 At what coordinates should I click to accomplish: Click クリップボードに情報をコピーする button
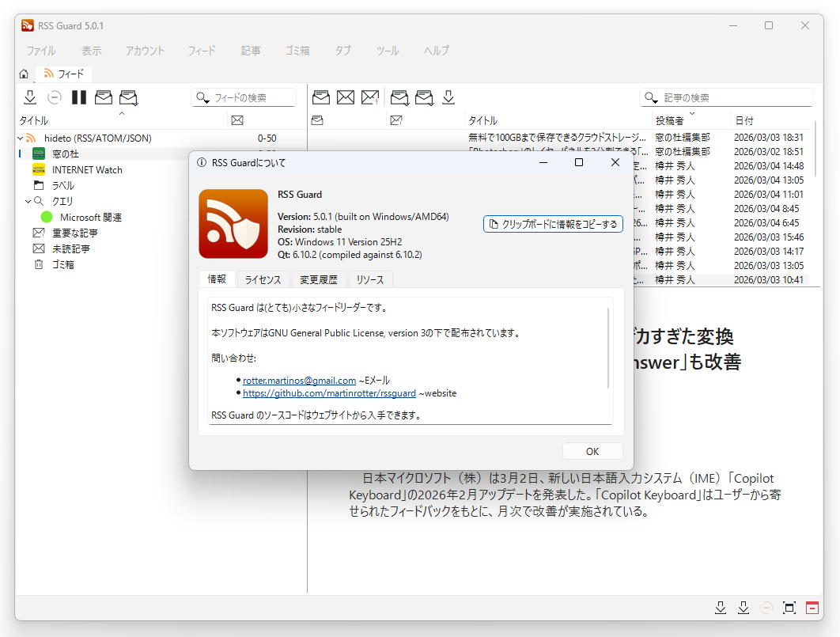pyautogui.click(x=552, y=224)
